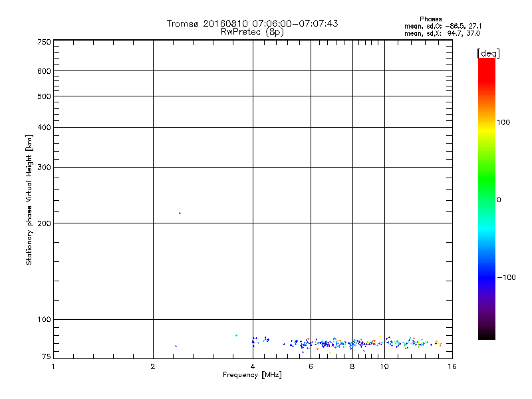The height and width of the screenshot is (399, 532).
Task: Click the y-axis tick label "500"
Action: tap(44, 96)
